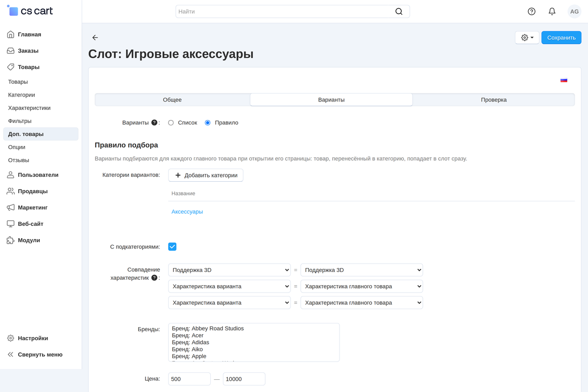
Task: Click the people icon beside Продавцы
Action: pos(10,191)
